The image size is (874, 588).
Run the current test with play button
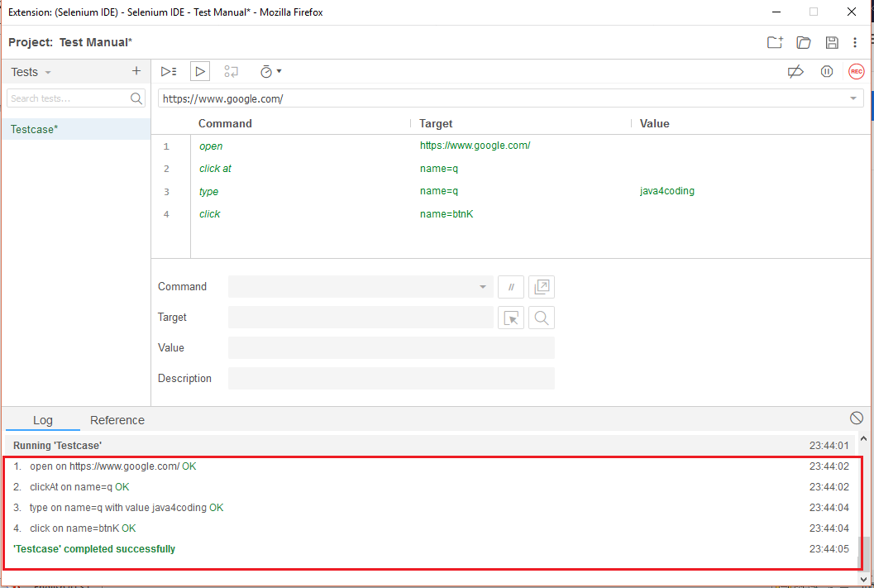[x=200, y=71]
